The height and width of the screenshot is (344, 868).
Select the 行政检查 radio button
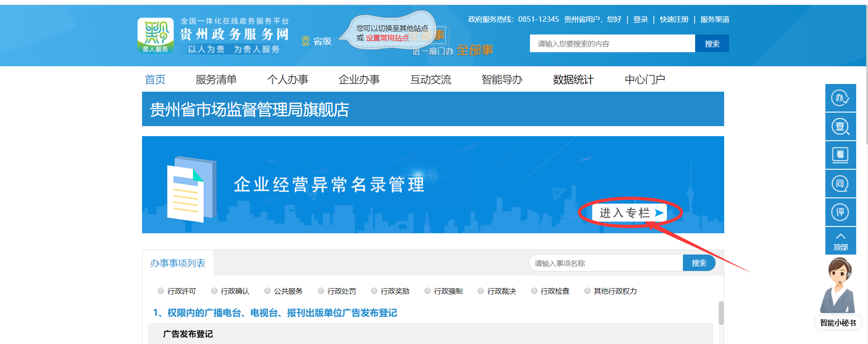coord(534,291)
